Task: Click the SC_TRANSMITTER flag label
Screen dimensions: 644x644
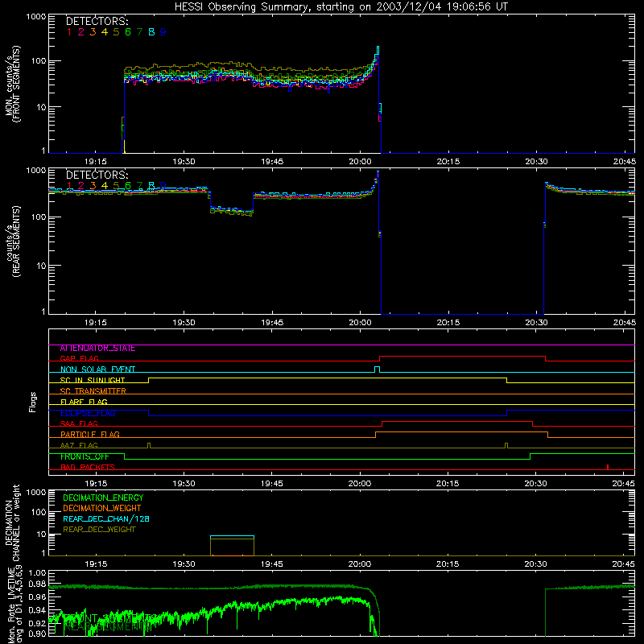Action: click(93, 390)
